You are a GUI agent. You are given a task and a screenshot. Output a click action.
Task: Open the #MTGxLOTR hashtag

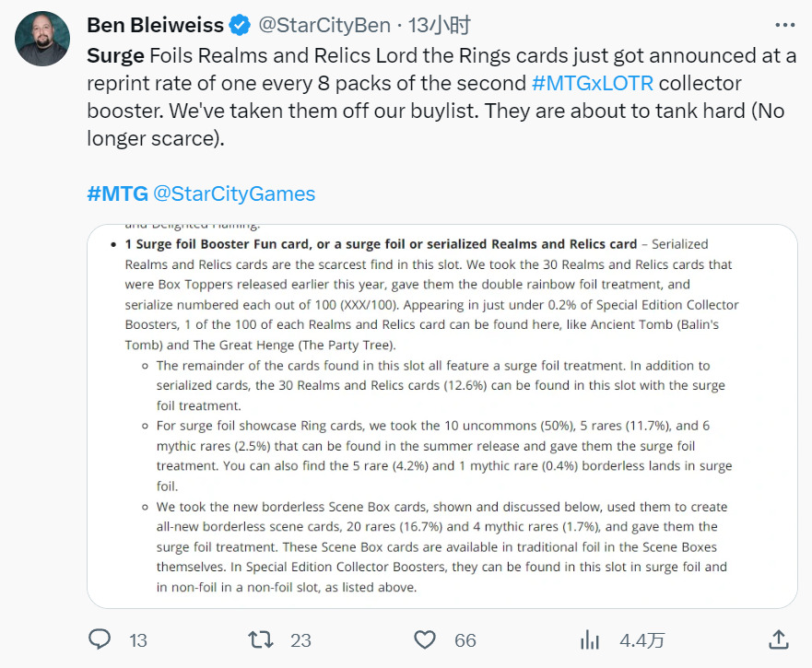click(x=593, y=83)
